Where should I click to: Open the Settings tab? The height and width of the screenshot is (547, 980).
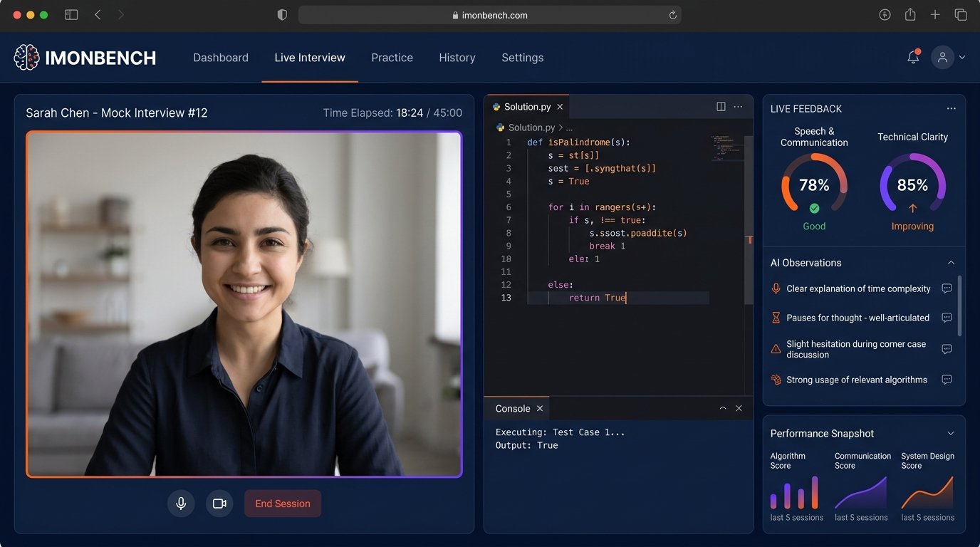523,58
